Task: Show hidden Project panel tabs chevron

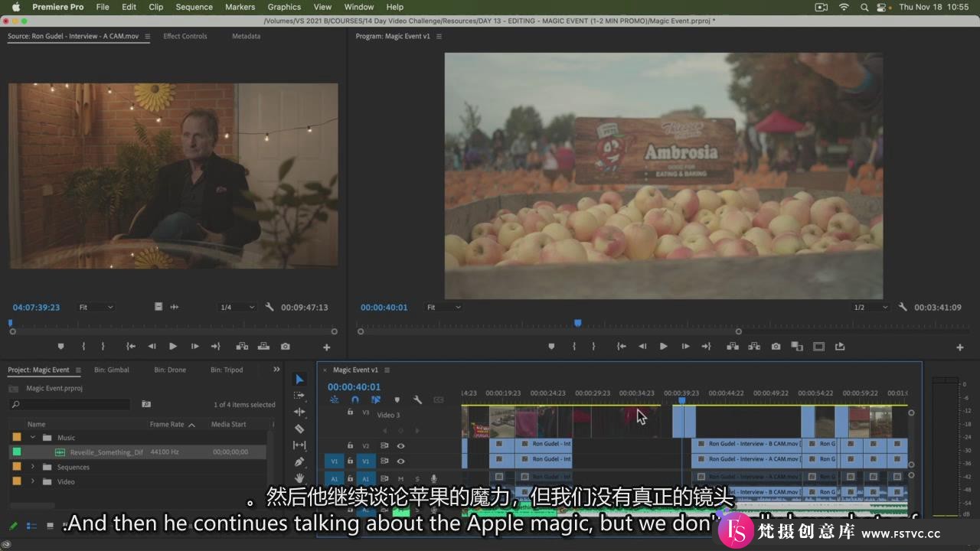Action: [276, 370]
